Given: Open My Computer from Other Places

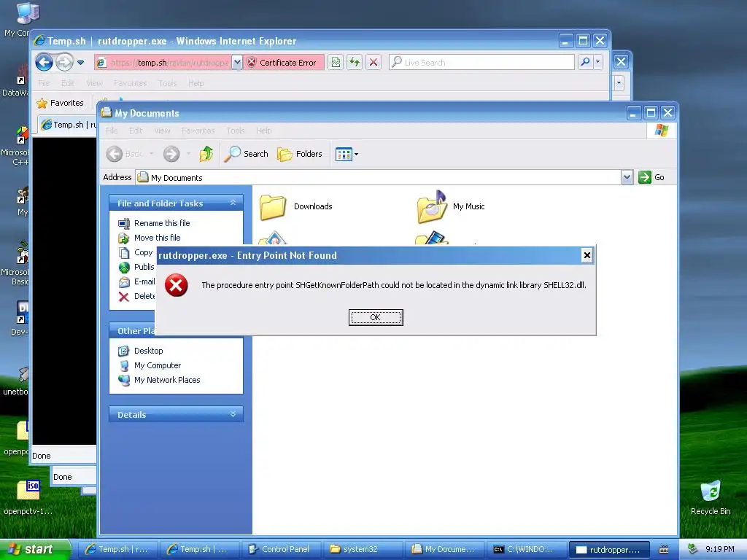Looking at the screenshot, I should coord(158,365).
